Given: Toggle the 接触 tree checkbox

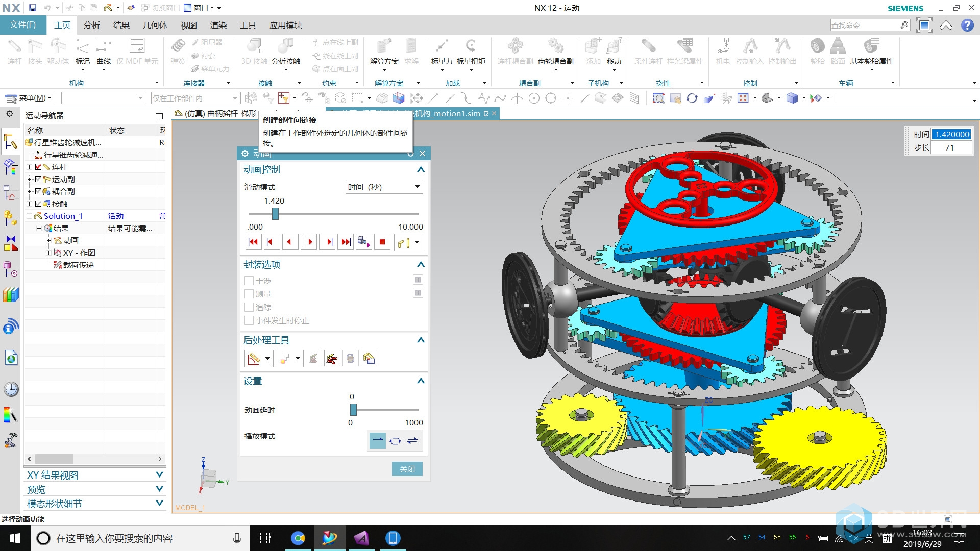Looking at the screenshot, I should (x=38, y=204).
